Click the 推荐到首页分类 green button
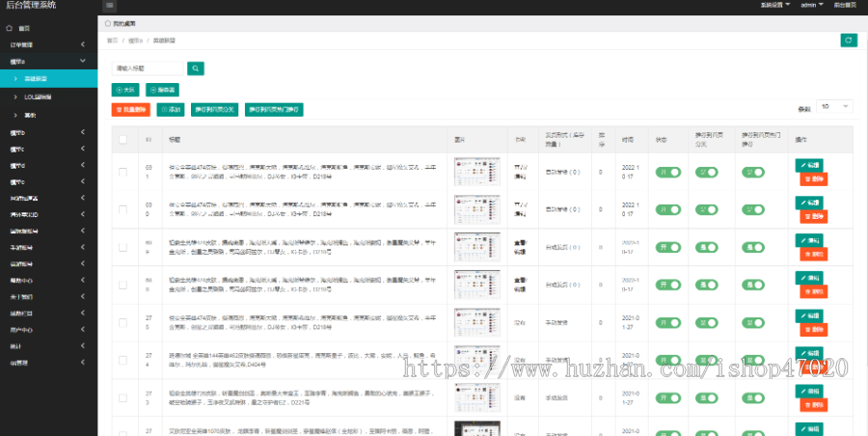Viewport: 868px width, 436px height. pos(214,110)
